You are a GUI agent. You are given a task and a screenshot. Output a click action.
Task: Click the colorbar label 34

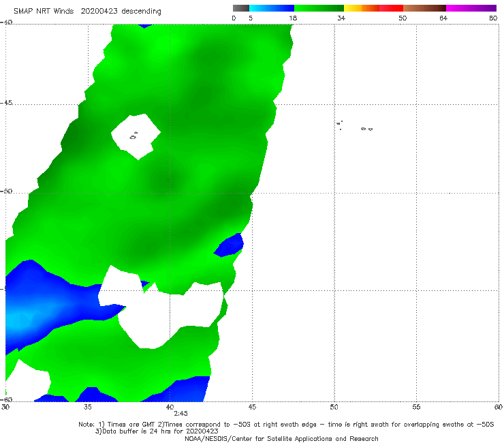tap(341, 18)
